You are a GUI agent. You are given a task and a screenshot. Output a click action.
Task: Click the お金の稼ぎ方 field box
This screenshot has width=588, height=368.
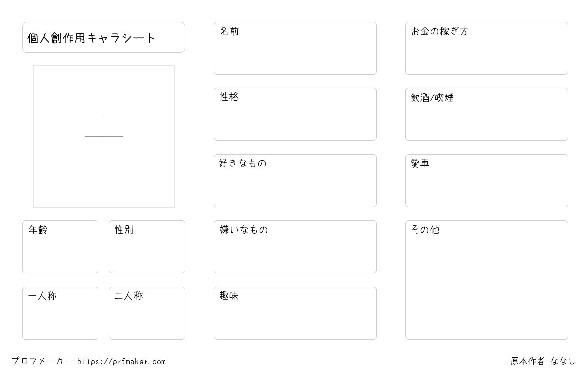tap(487, 48)
